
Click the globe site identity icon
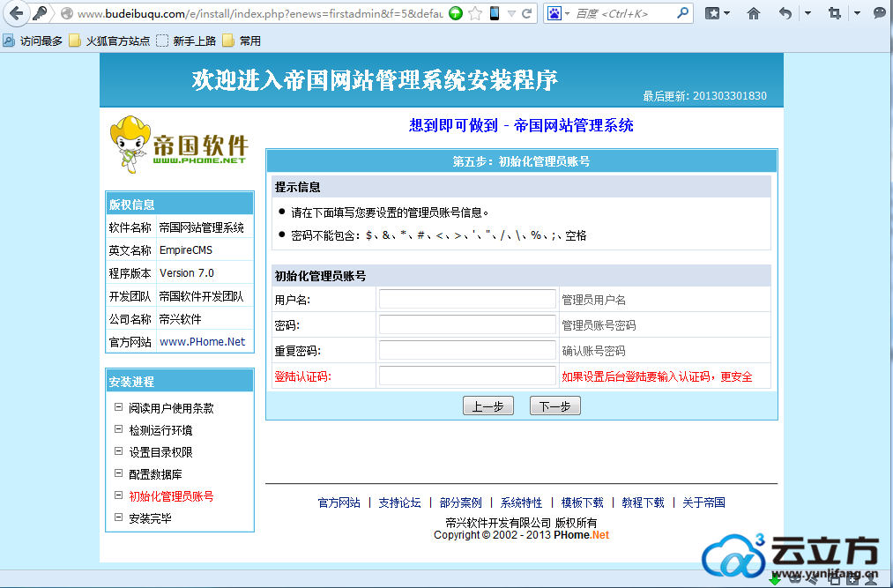pos(67,14)
